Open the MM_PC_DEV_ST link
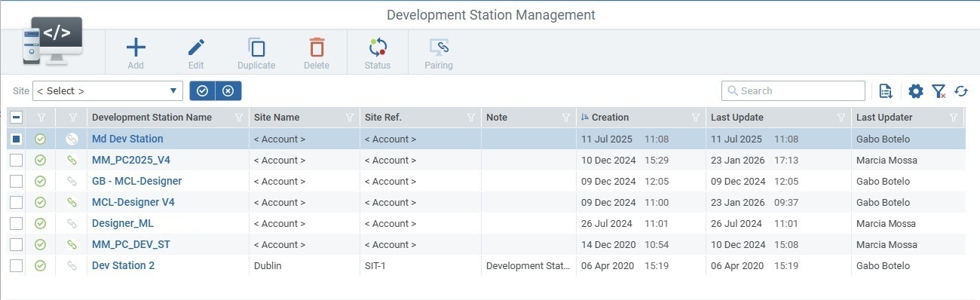Image resolution: width=980 pixels, height=300 pixels. click(x=131, y=244)
